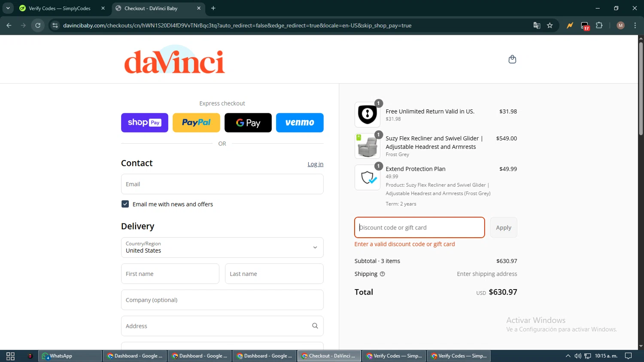
Task: Go forward in browser history
Action: point(23,25)
